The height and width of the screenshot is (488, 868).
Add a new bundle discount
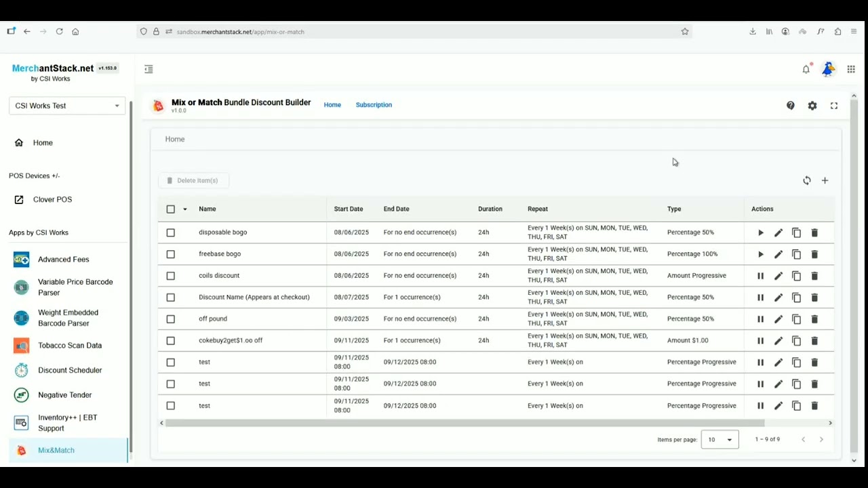point(825,180)
